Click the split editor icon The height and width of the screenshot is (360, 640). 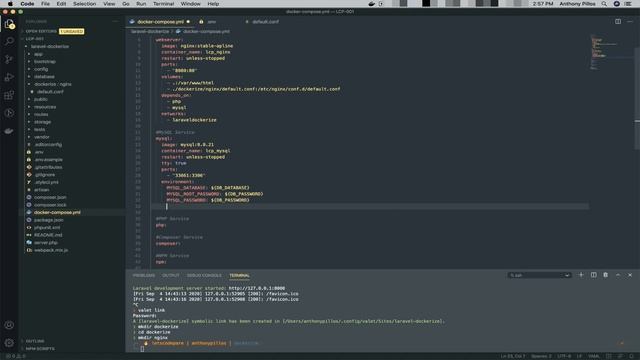[x=618, y=22]
